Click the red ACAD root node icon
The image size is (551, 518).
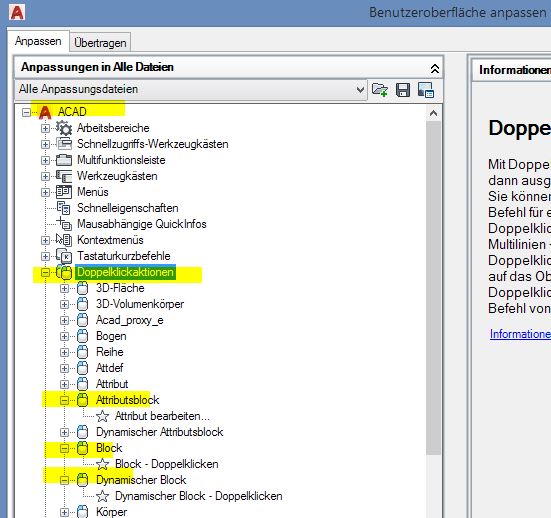coord(45,112)
